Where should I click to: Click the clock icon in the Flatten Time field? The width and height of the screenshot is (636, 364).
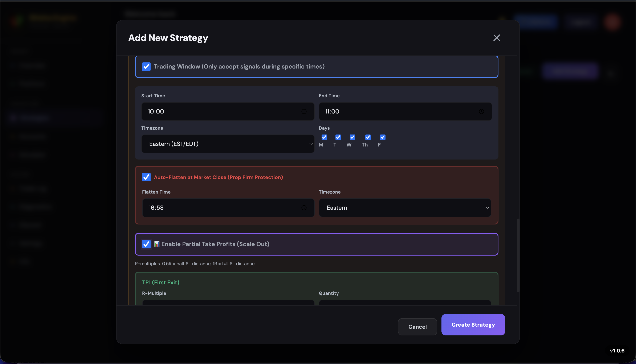pos(304,207)
